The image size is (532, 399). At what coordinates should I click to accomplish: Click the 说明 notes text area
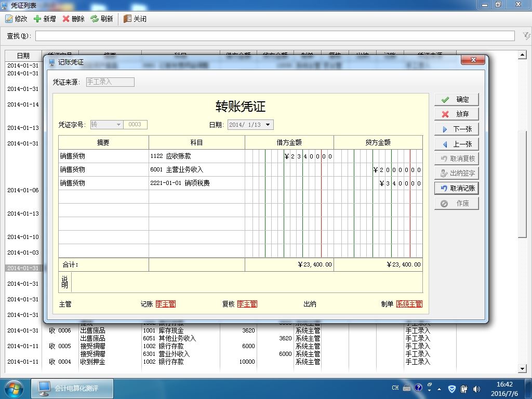pos(247,282)
